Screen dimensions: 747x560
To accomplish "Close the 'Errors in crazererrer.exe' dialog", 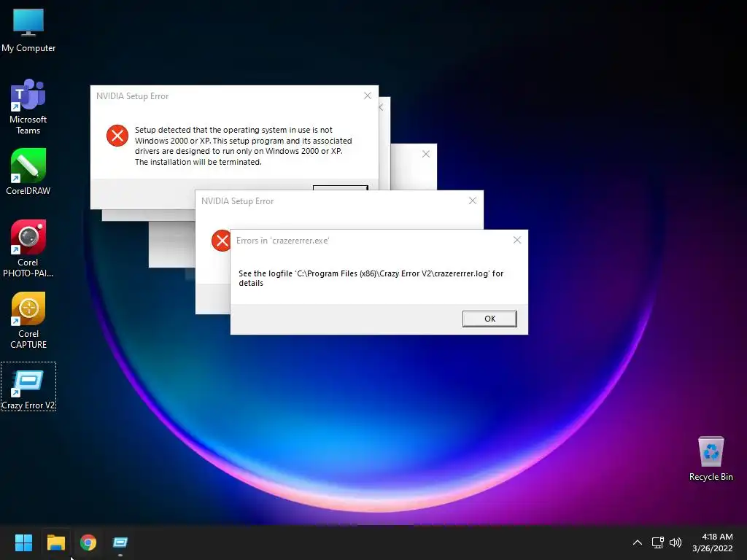I will click(517, 240).
